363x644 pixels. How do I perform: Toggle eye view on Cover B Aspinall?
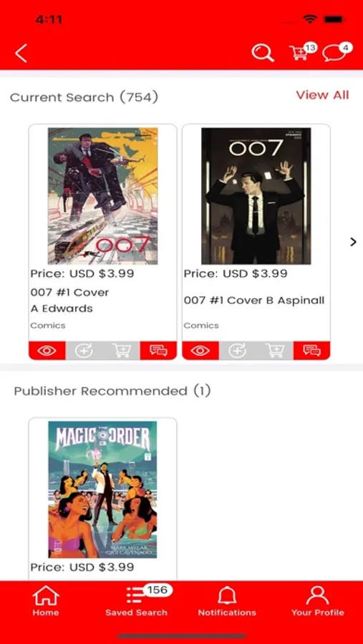200,351
